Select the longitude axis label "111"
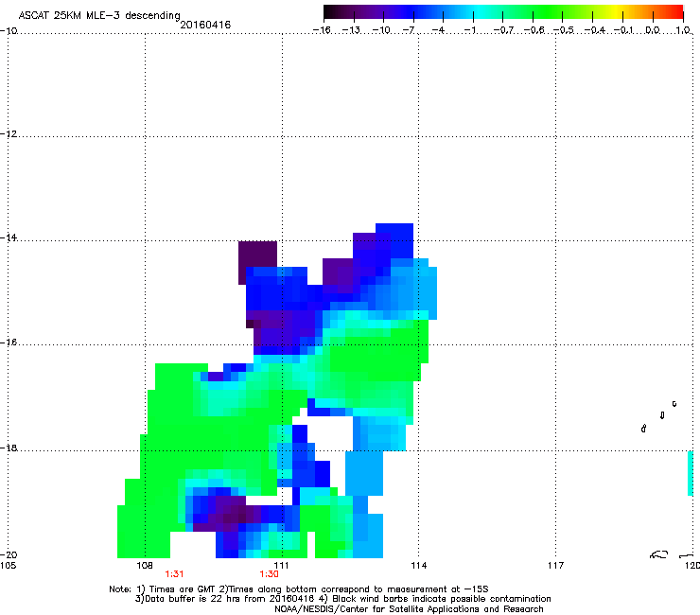The width and height of the screenshot is (700, 615). [282, 566]
